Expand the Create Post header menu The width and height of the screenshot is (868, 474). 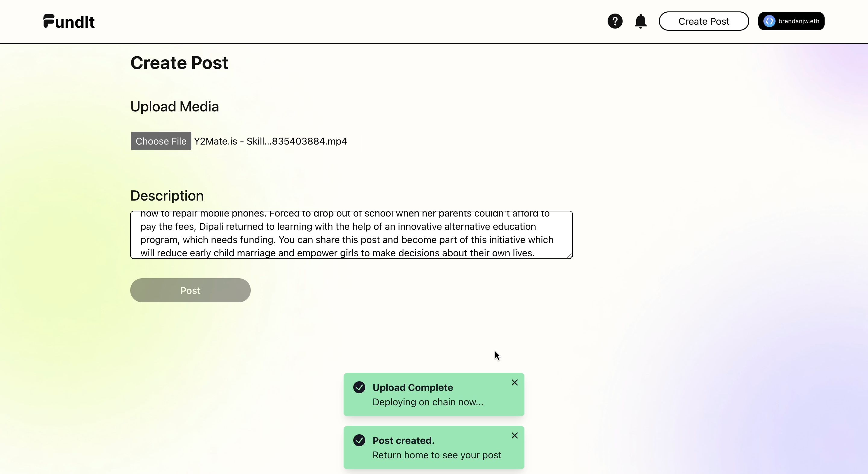[x=703, y=21]
